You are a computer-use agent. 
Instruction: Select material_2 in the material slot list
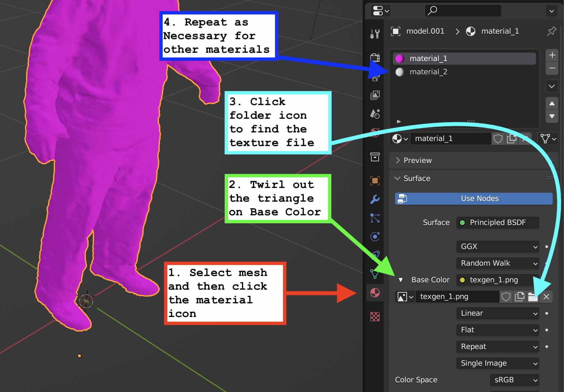[x=428, y=72]
